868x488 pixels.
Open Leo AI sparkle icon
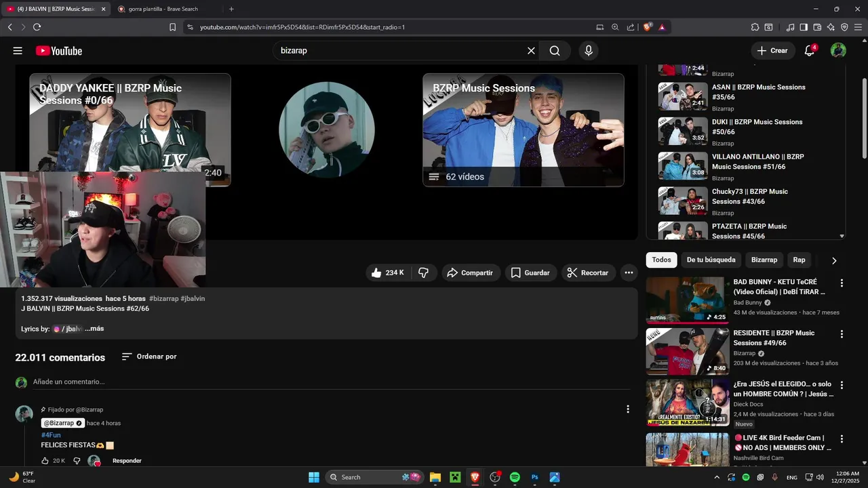(x=831, y=27)
